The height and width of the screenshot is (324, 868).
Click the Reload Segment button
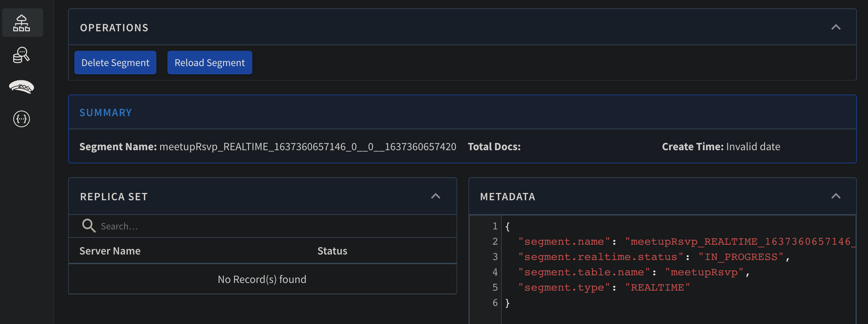coord(210,63)
